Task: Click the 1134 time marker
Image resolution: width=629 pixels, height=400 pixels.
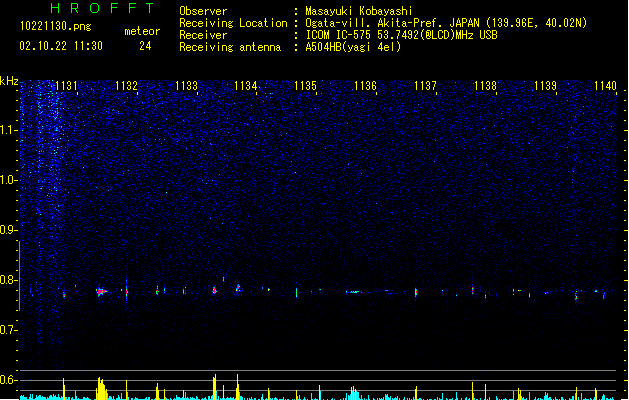Action: [246, 86]
